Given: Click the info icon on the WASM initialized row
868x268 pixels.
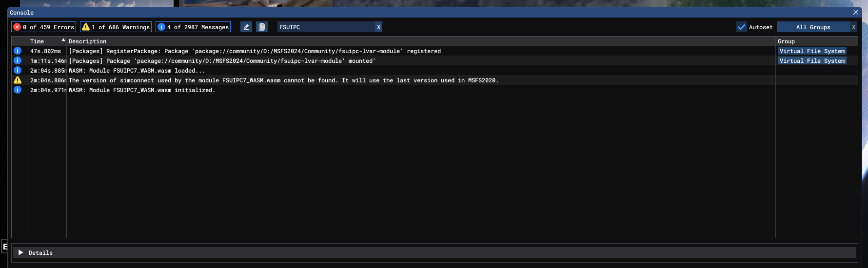Looking at the screenshot, I should pyautogui.click(x=18, y=90).
